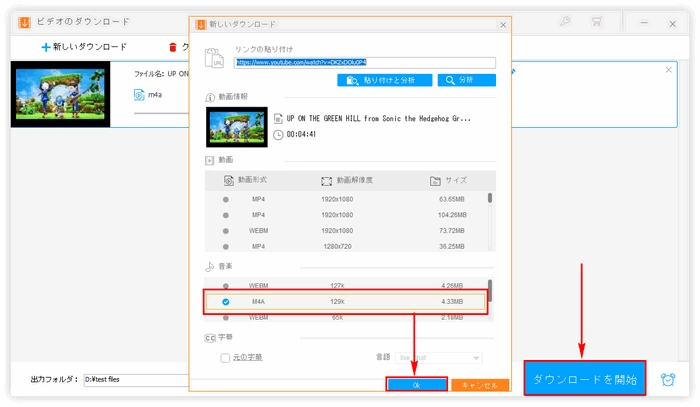Enable the 元の字幕 checkbox
The image size is (700, 407).
(x=225, y=357)
